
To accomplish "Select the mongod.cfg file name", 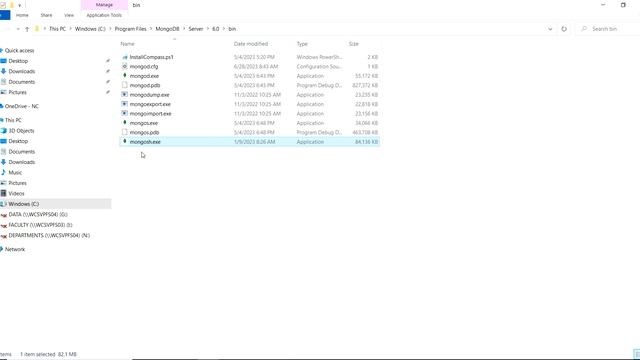I will click(x=144, y=67).
